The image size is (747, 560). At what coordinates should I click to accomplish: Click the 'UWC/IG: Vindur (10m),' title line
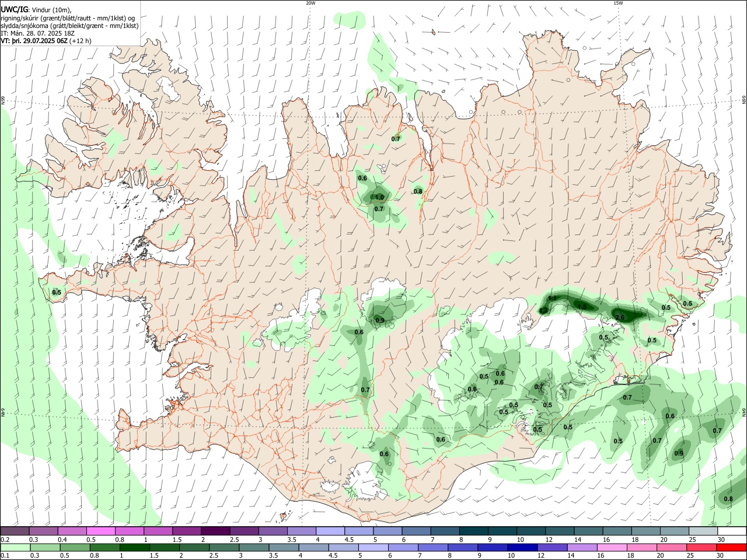click(36, 10)
